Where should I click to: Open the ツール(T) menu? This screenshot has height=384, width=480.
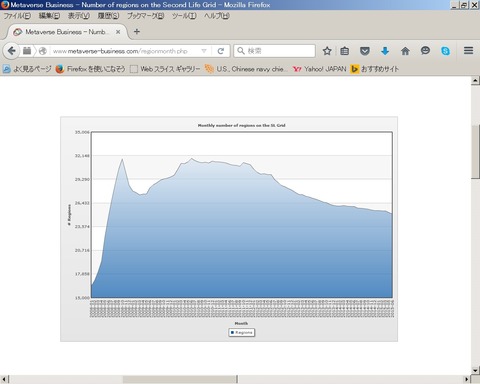184,16
